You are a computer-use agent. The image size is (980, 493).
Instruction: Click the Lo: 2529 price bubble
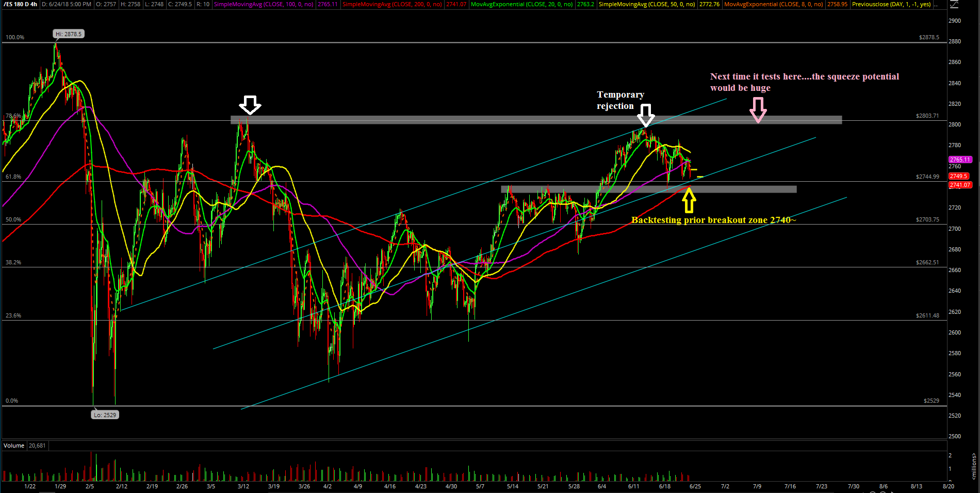pyautogui.click(x=105, y=415)
